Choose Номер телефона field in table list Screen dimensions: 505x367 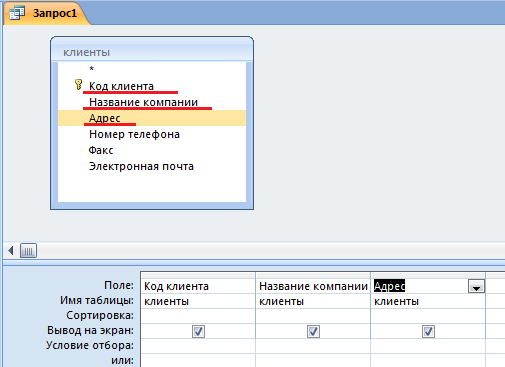coord(134,134)
